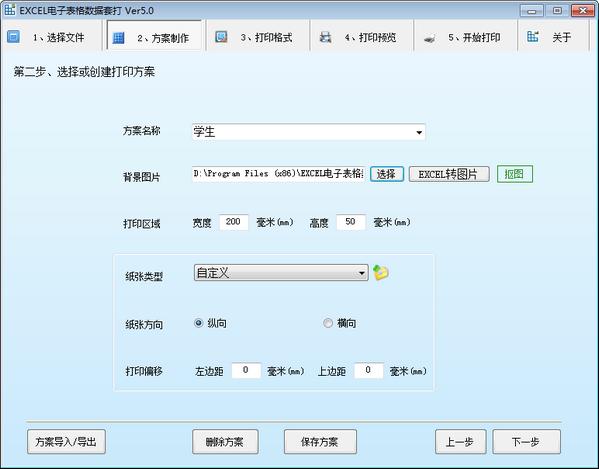Image resolution: width=599 pixels, height=469 pixels.
Task: Open the 4、打印预览 tab
Action: 362,37
